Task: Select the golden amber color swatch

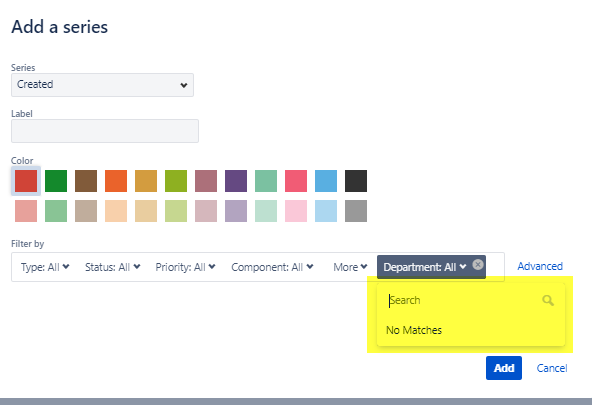Action: (x=146, y=181)
